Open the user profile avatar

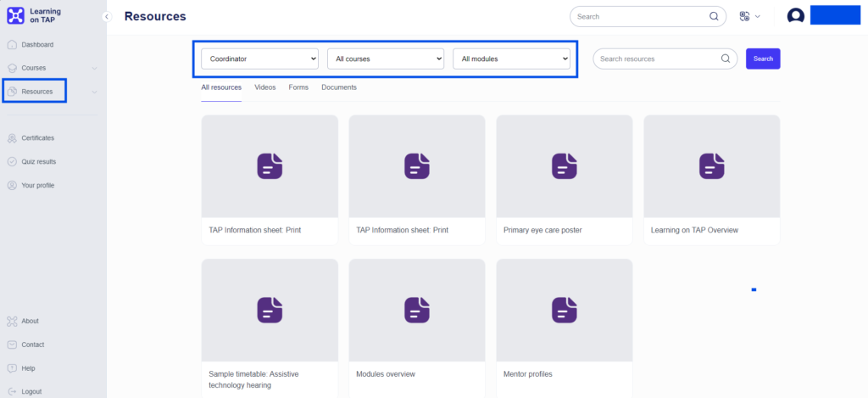795,16
